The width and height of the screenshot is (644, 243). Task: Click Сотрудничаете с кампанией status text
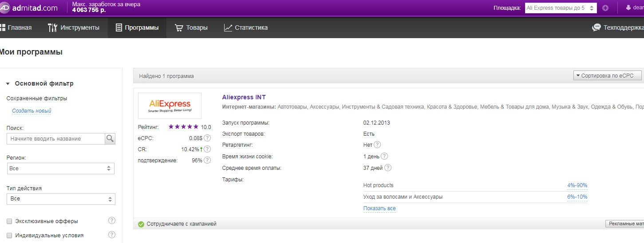pos(182,224)
